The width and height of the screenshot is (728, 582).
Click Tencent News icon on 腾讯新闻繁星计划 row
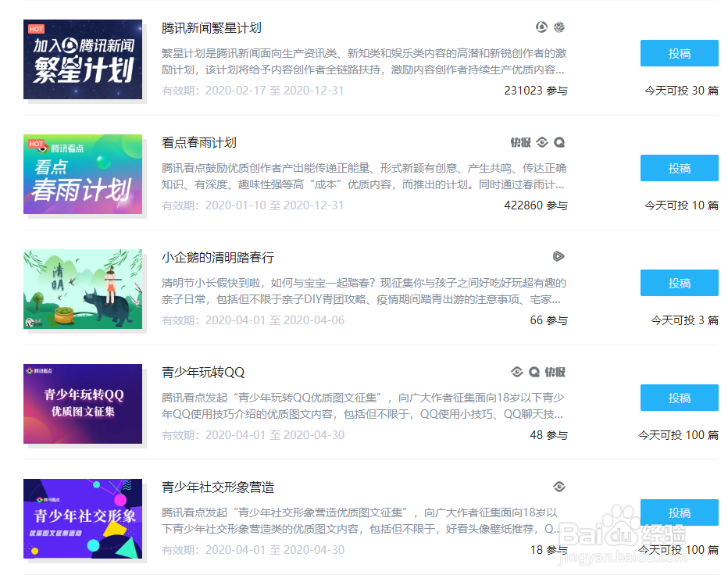click(541, 27)
